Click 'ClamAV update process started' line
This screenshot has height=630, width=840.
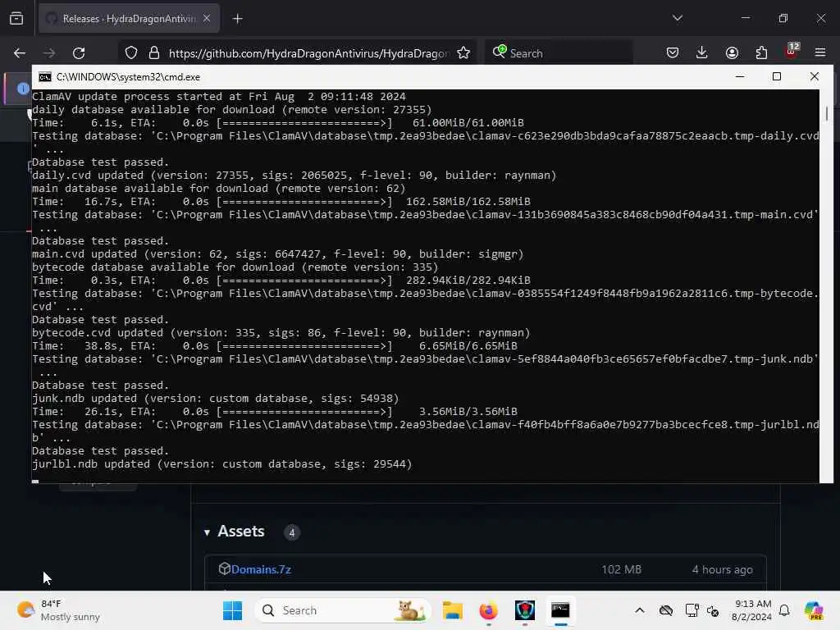(x=218, y=97)
